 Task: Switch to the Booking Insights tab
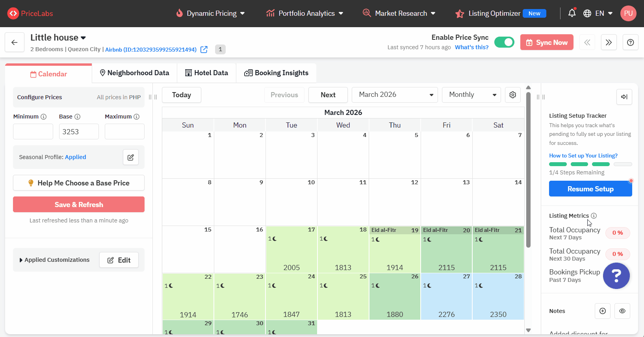[x=276, y=73]
